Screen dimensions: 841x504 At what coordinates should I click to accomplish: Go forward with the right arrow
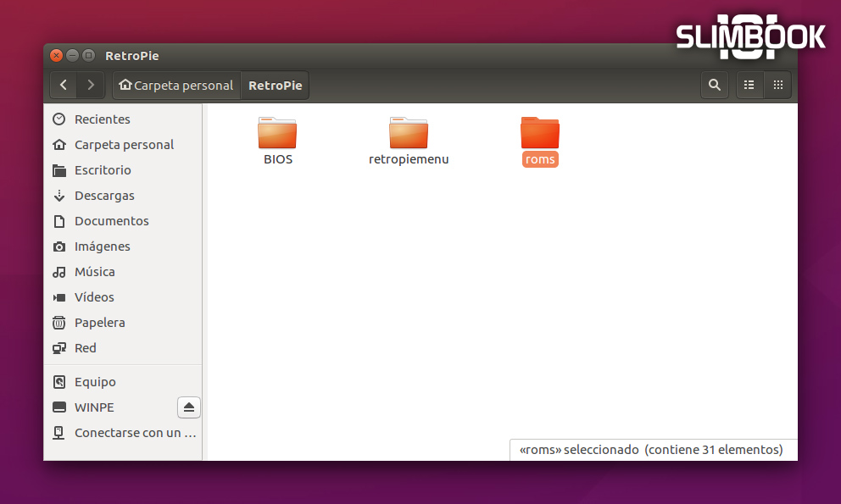91,85
